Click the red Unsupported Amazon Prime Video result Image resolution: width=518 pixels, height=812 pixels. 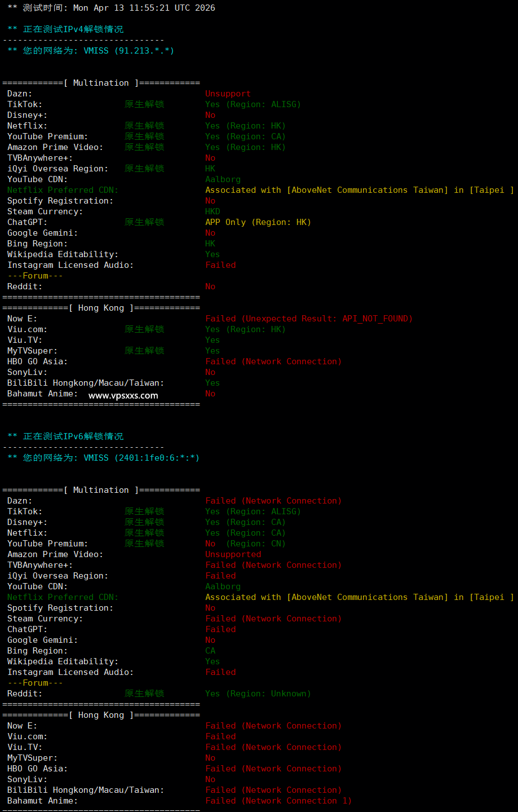pos(233,554)
